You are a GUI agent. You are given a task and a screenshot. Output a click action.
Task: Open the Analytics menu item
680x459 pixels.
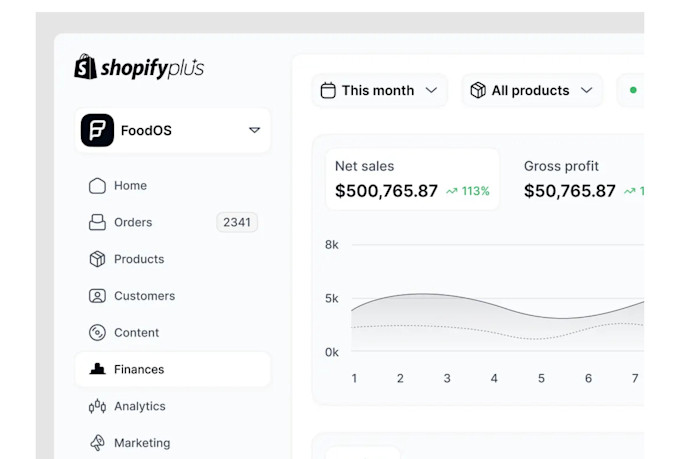tap(173, 406)
